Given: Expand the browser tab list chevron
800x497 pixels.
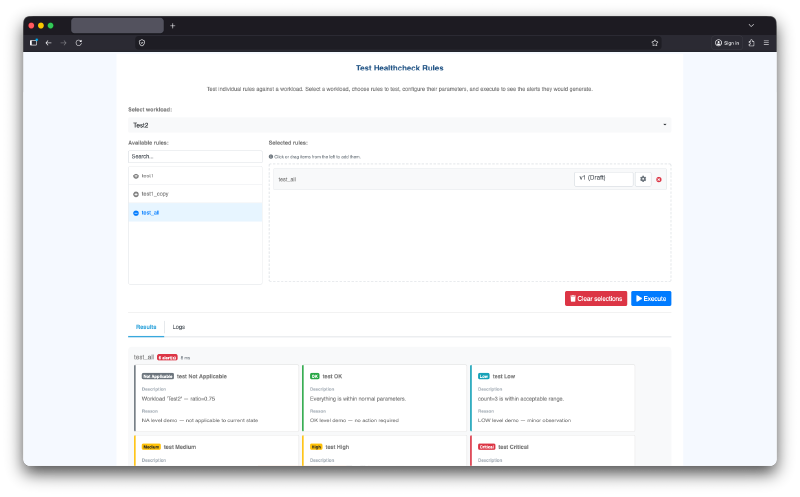Looking at the screenshot, I should pos(751,25).
